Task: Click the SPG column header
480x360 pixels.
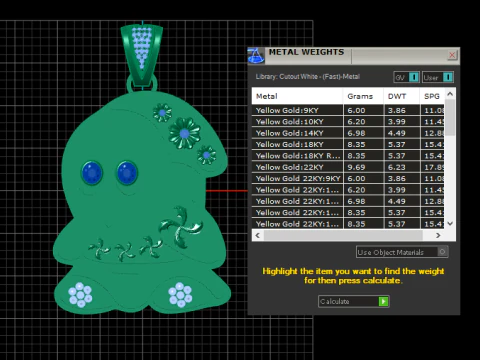Action: tap(432, 96)
